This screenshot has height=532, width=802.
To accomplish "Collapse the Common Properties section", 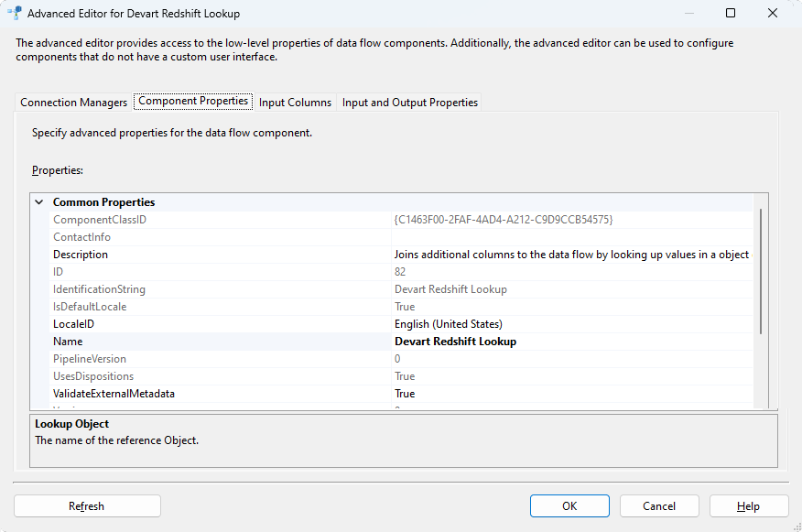I will 39,202.
